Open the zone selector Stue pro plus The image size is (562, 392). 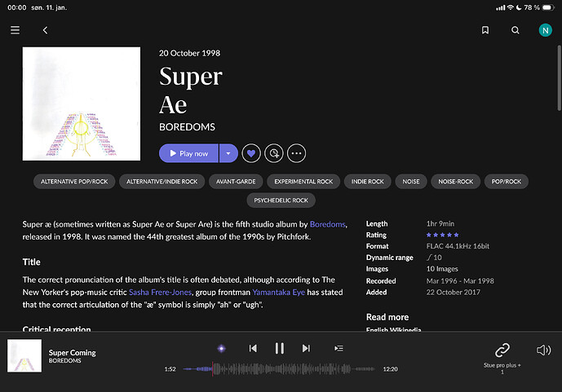pyautogui.click(x=502, y=355)
